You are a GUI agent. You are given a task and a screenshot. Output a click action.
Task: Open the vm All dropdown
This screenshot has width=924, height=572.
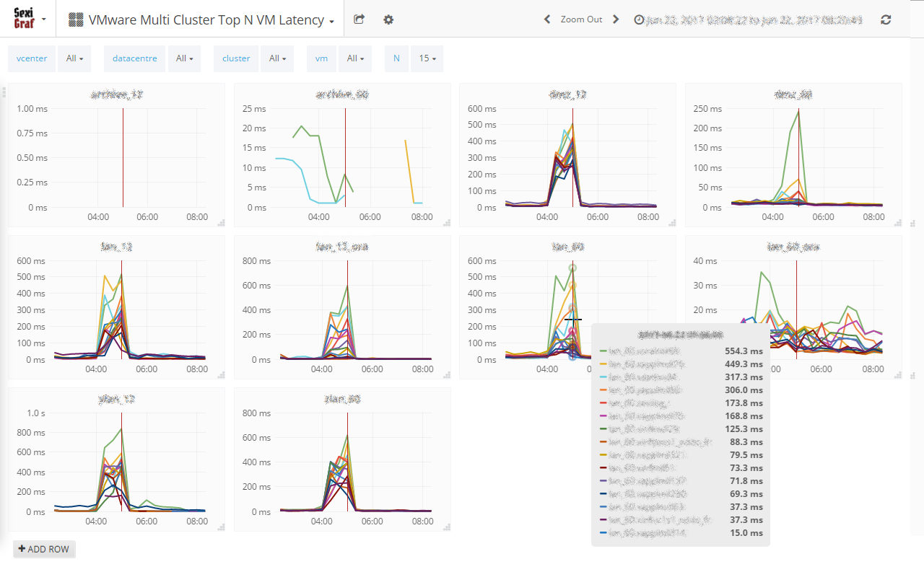[355, 58]
